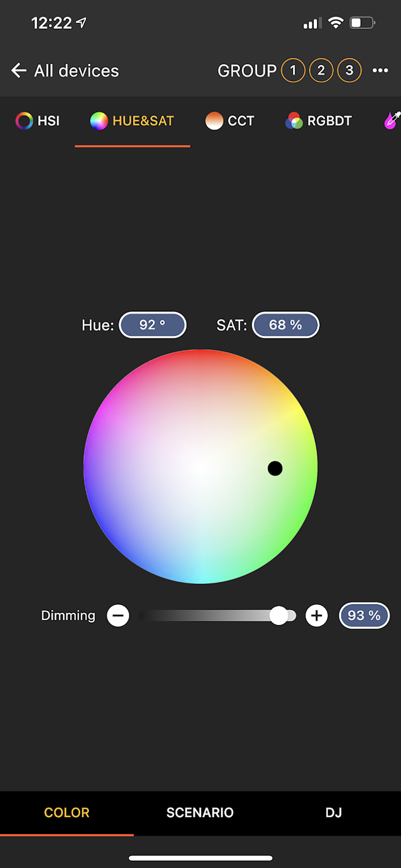Image resolution: width=401 pixels, height=868 pixels.
Task: Tap the cellular signal bars icon
Action: click(x=312, y=23)
